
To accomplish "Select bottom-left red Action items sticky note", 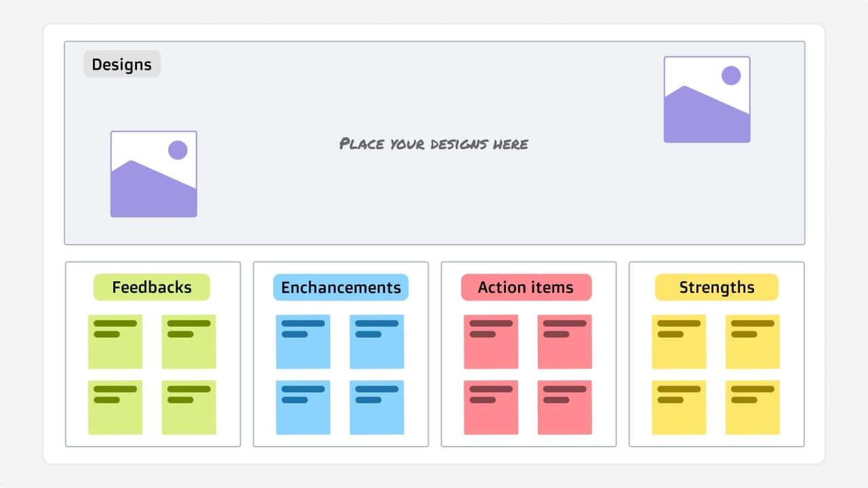I will click(x=491, y=407).
